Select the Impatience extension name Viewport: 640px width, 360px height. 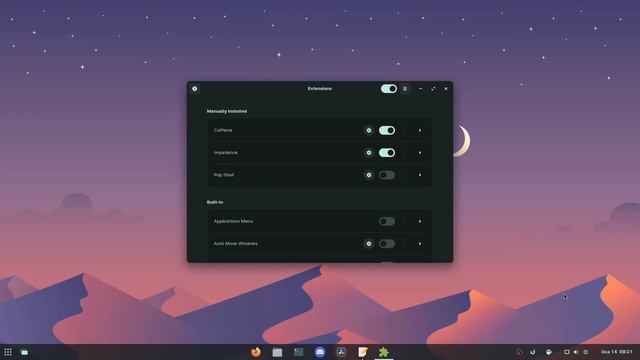(x=226, y=153)
